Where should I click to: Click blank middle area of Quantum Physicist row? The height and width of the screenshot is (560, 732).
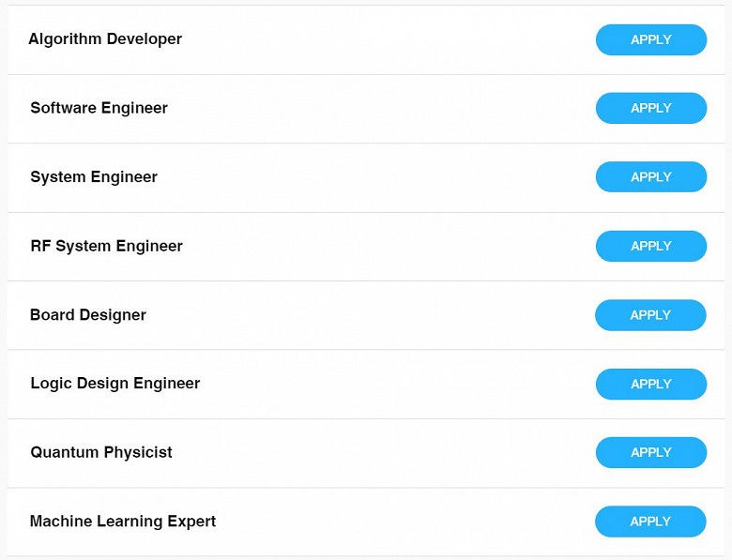[x=375, y=453]
